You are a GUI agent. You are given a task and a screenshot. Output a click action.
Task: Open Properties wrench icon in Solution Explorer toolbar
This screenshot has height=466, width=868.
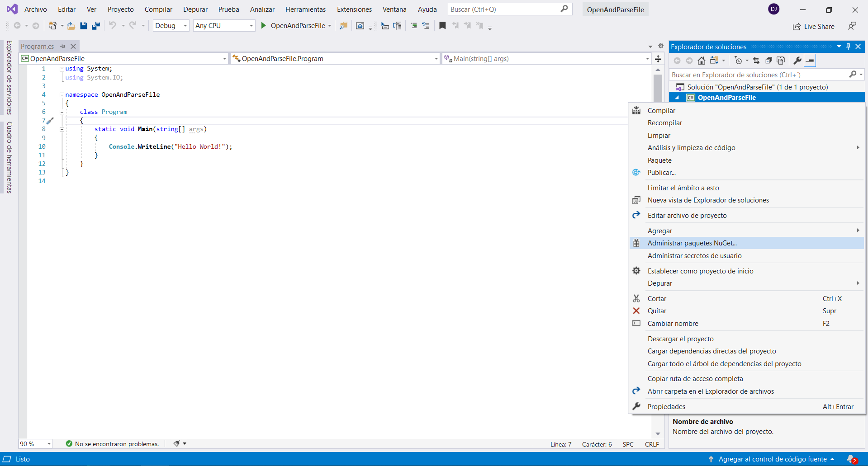(797, 61)
